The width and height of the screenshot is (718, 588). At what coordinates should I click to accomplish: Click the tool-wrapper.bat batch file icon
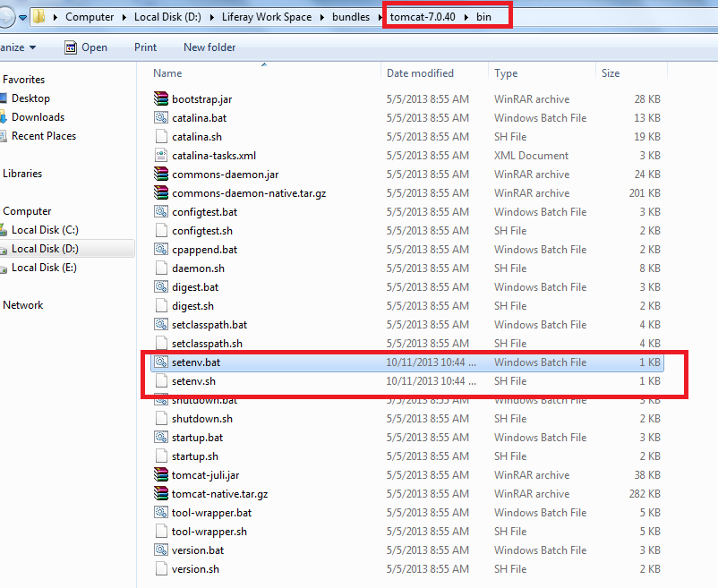(161, 512)
